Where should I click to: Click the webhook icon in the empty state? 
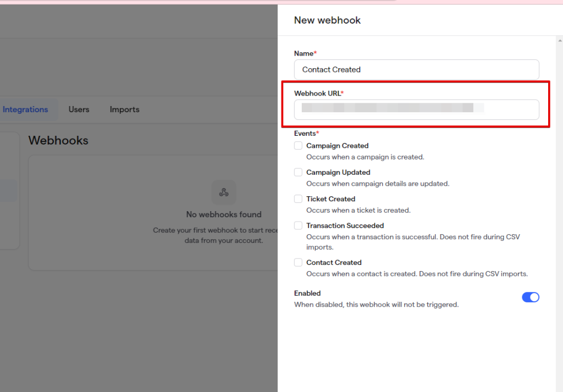pos(224,192)
